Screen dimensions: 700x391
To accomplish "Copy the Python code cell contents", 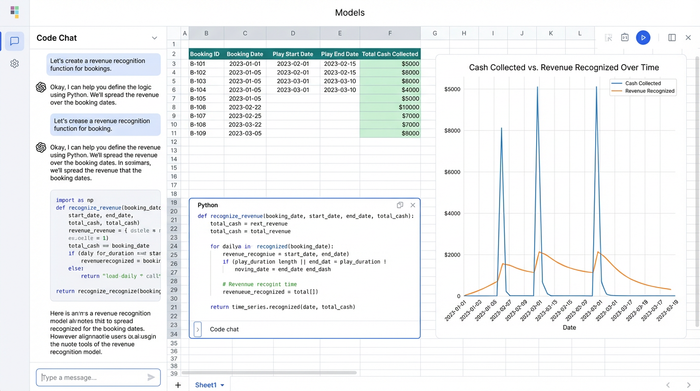I will click(x=400, y=205).
